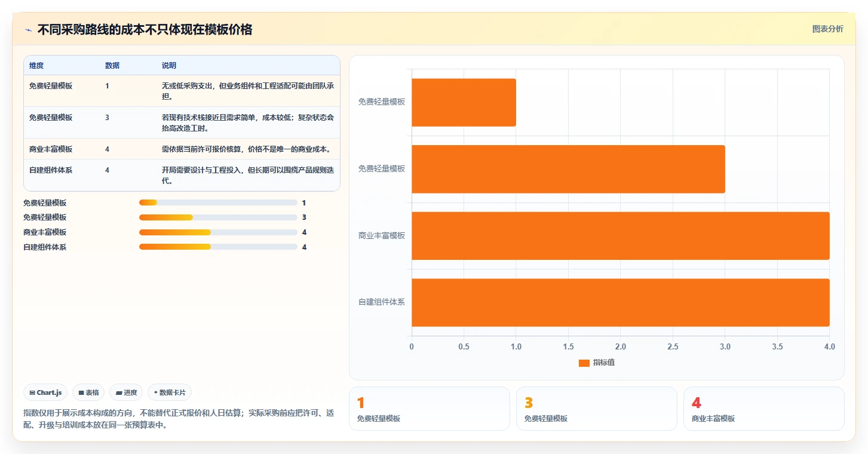Image resolution: width=868 pixels, height=454 pixels.
Task: Click the description starting 若现有技术栈接近
Action: 248,122
